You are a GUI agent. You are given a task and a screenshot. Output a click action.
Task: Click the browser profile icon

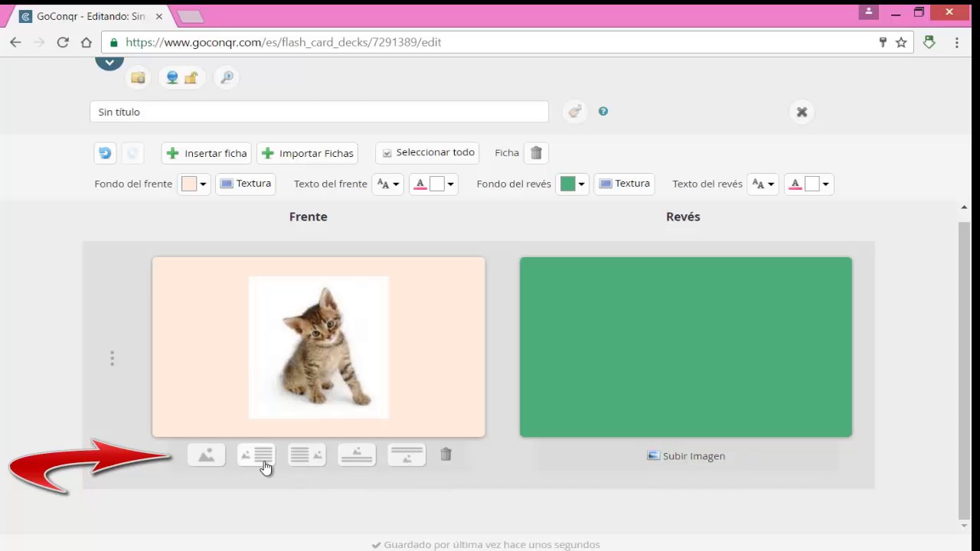click(868, 11)
